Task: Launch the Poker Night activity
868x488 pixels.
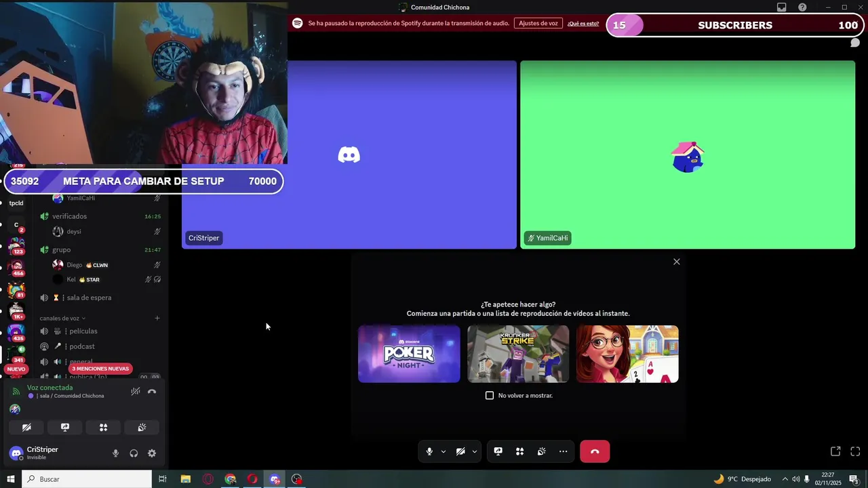Action: click(409, 354)
